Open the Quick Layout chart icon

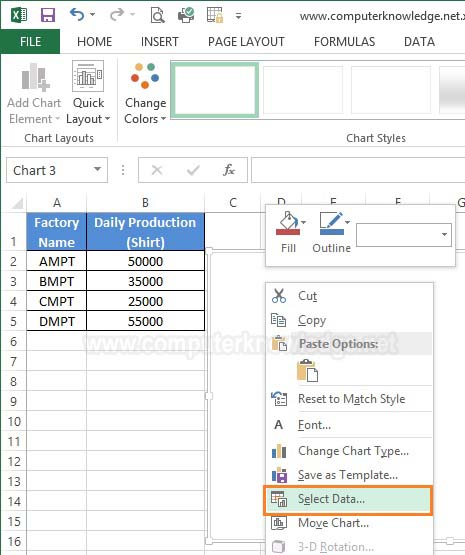(x=88, y=76)
